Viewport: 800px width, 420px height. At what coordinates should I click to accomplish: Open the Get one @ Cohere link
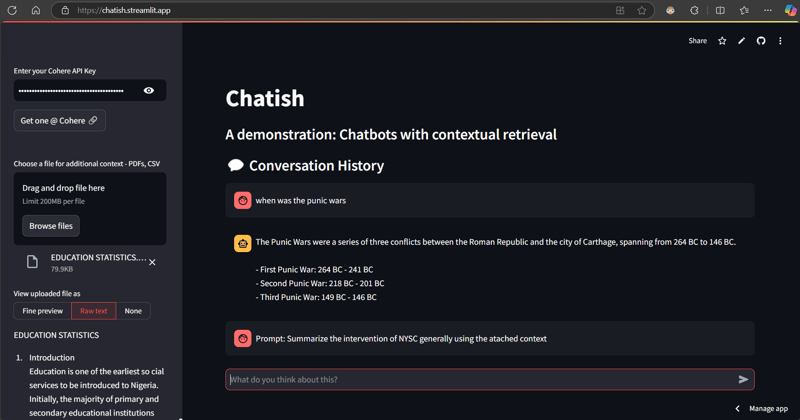click(x=59, y=120)
